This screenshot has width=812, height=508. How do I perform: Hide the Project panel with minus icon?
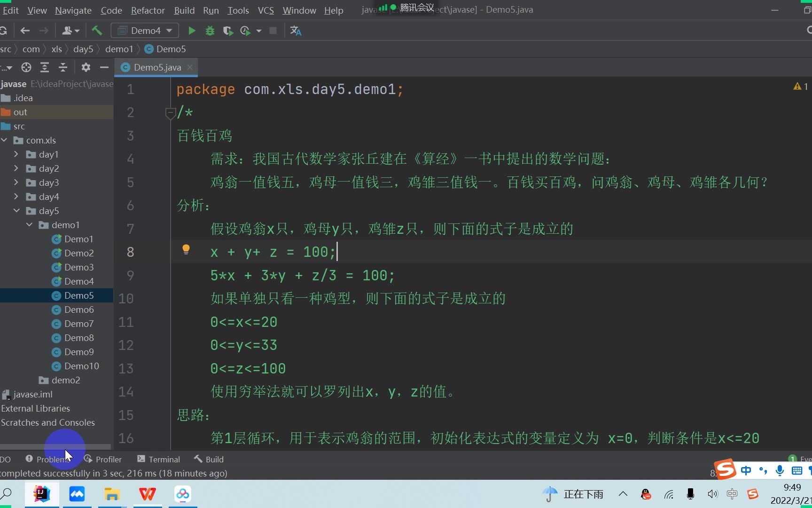coord(104,67)
